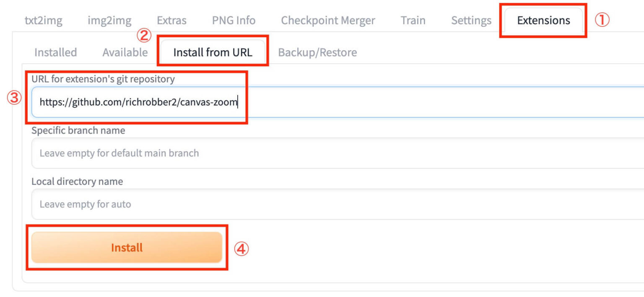
Task: Open the Available extensions sub-tab
Action: tap(125, 52)
